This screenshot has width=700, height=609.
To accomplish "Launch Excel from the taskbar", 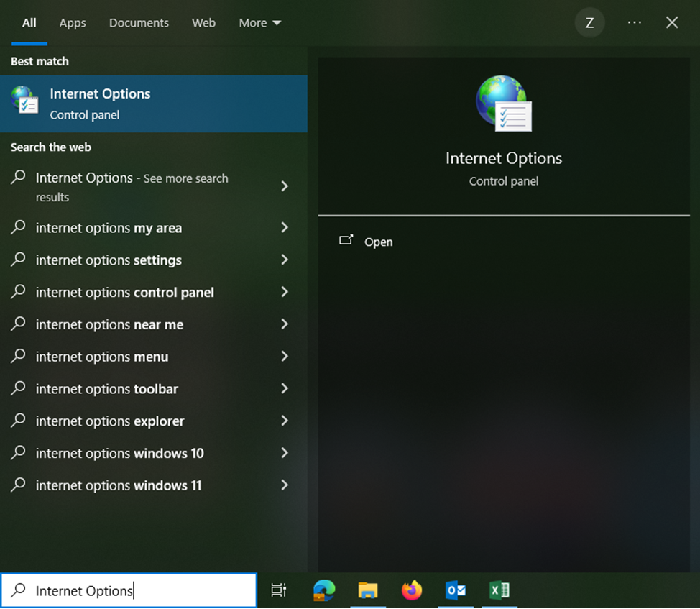I will coord(499,590).
